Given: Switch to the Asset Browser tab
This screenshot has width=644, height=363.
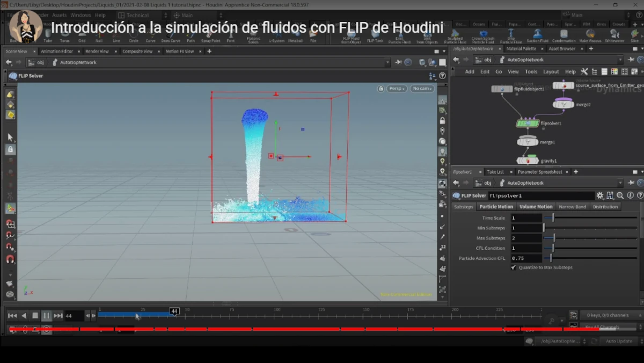Looking at the screenshot, I should click(562, 49).
